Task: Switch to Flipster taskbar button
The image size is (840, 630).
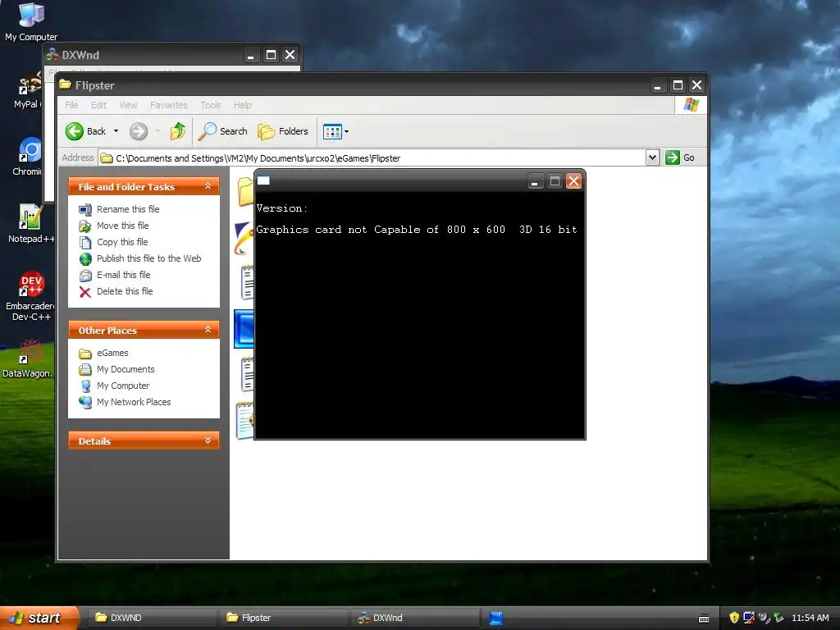Action: pyautogui.click(x=283, y=618)
